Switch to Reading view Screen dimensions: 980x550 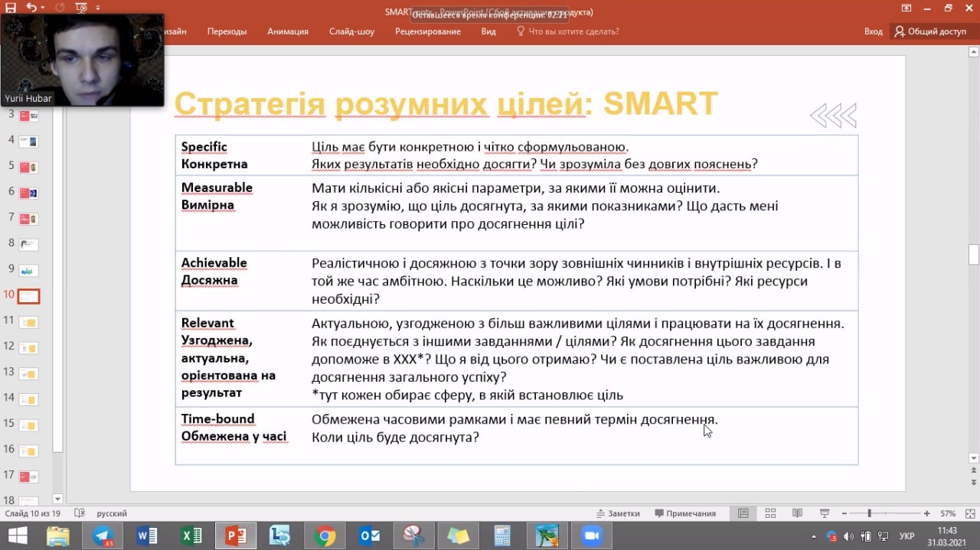pos(797,513)
